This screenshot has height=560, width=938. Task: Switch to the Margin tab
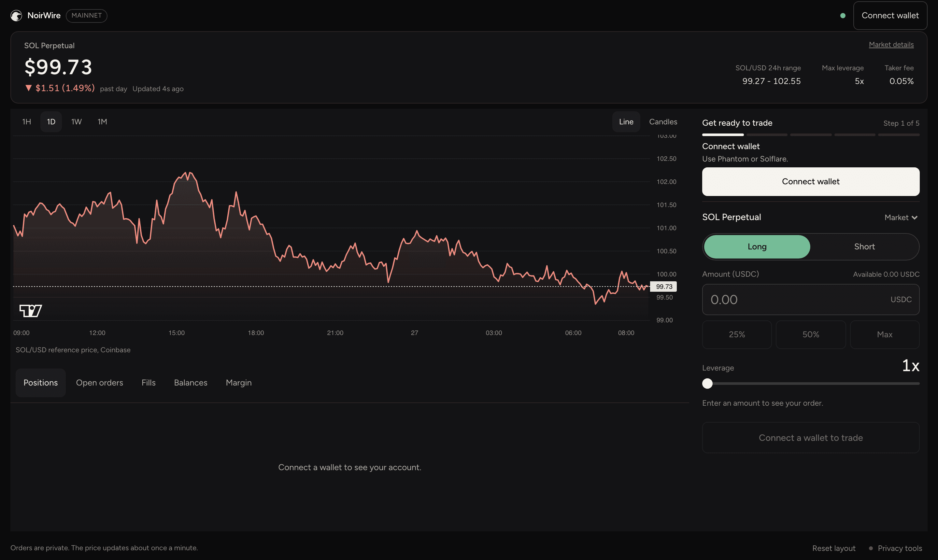tap(238, 383)
